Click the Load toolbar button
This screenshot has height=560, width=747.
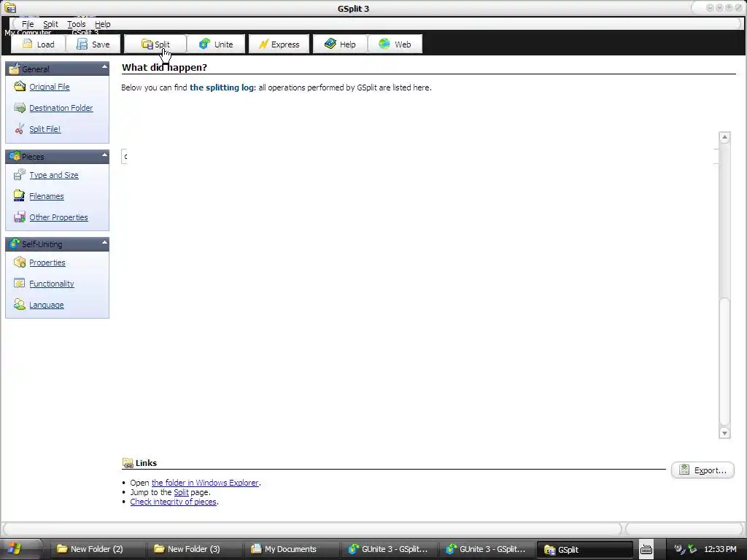39,44
